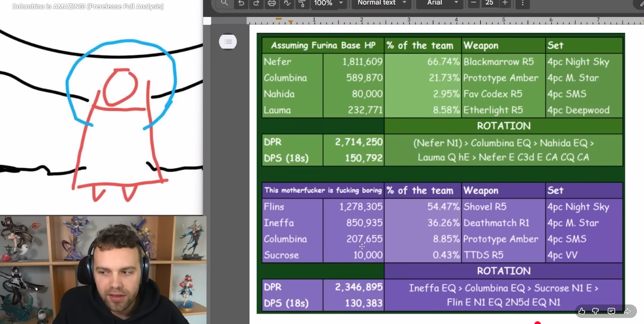Select the 'TTDS R5' weapon cell
The width and height of the screenshot is (644, 324).
coord(504,255)
